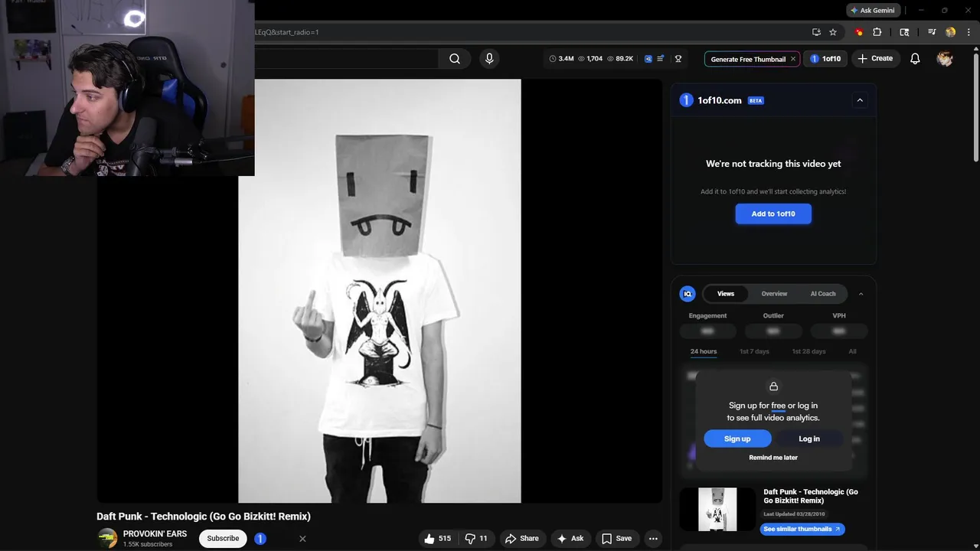Image resolution: width=980 pixels, height=551 pixels.
Task: Select the All range tab
Action: point(852,351)
